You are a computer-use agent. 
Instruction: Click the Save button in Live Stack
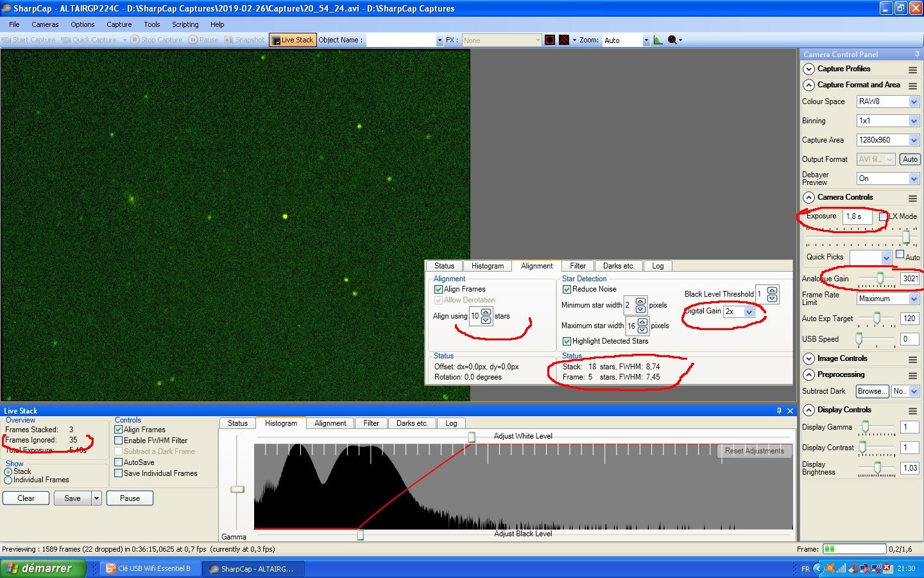pos(73,498)
